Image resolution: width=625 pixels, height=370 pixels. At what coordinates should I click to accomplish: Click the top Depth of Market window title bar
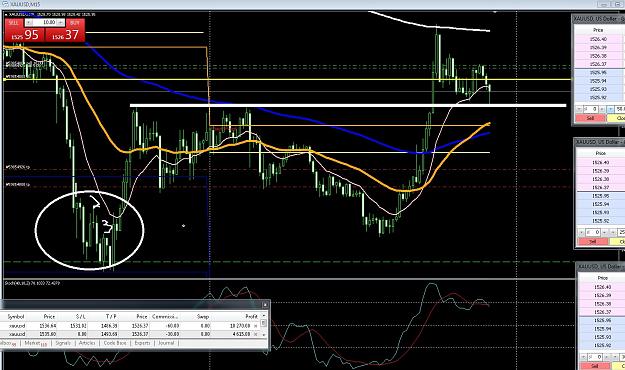click(x=599, y=19)
